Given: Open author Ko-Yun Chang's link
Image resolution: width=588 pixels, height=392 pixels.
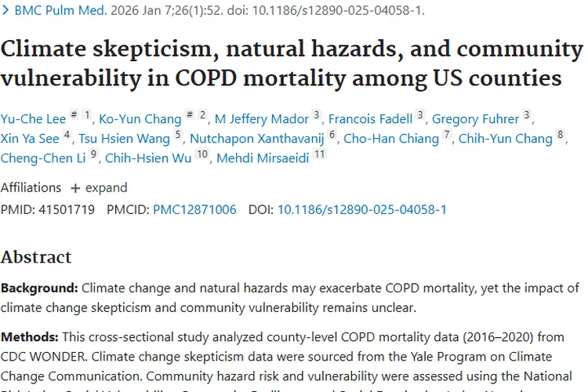Looking at the screenshot, I should pyautogui.click(x=140, y=119).
